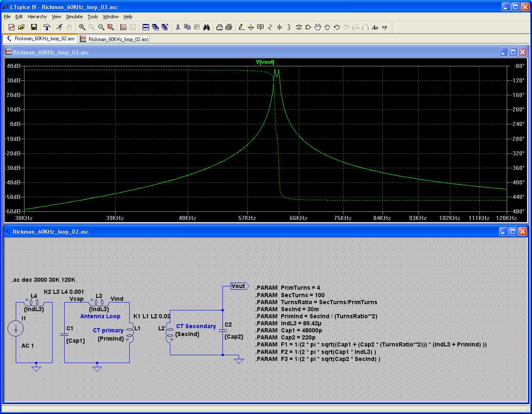This screenshot has width=532, height=414.
Task: Pick the Resistor component tool
Action: (x=270, y=27)
